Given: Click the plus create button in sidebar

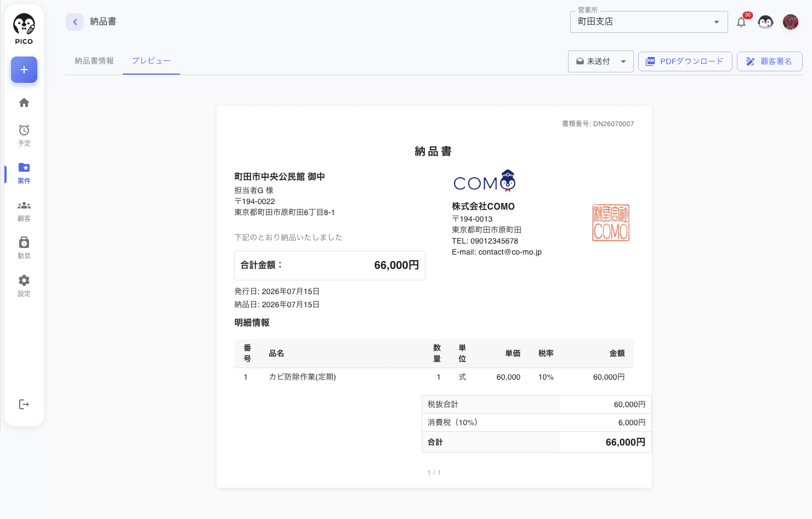Looking at the screenshot, I should [24, 70].
